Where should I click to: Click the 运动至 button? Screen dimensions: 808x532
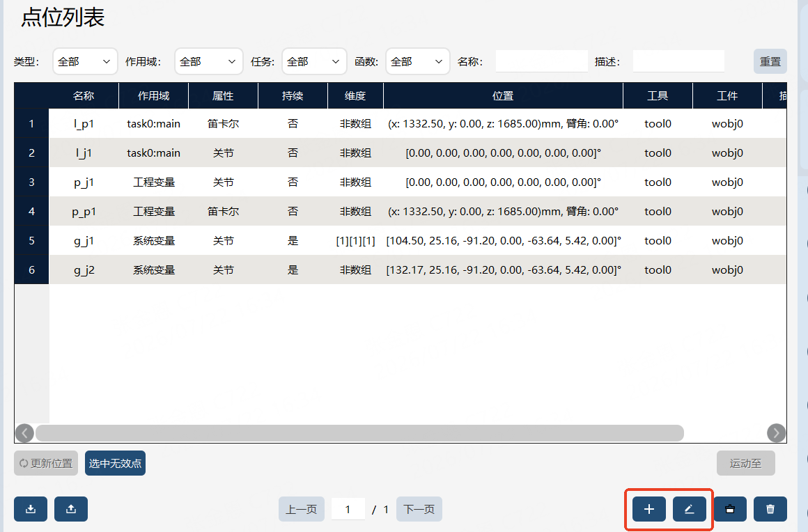tap(745, 464)
